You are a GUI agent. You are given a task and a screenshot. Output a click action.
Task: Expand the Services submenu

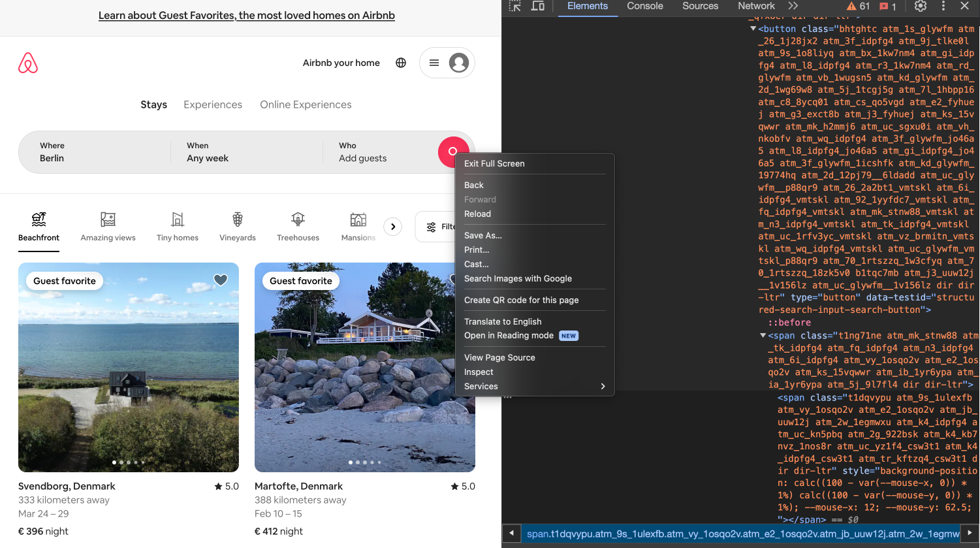pyautogui.click(x=535, y=387)
